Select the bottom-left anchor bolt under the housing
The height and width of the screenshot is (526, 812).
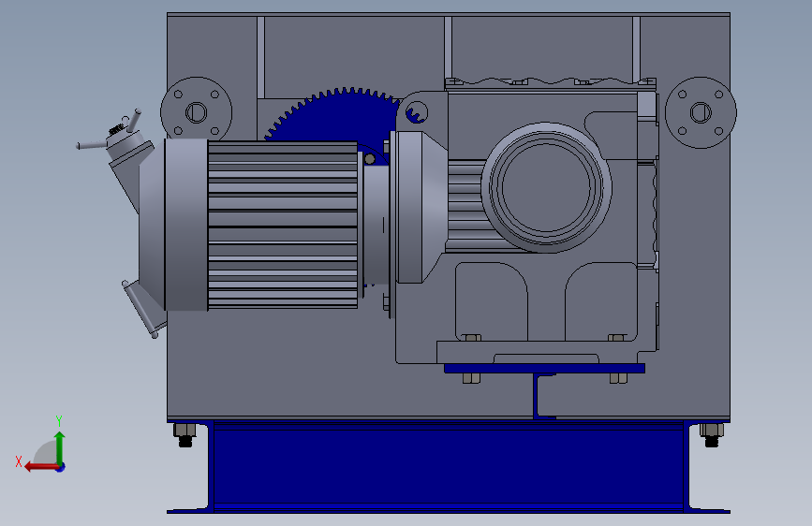[185, 434]
